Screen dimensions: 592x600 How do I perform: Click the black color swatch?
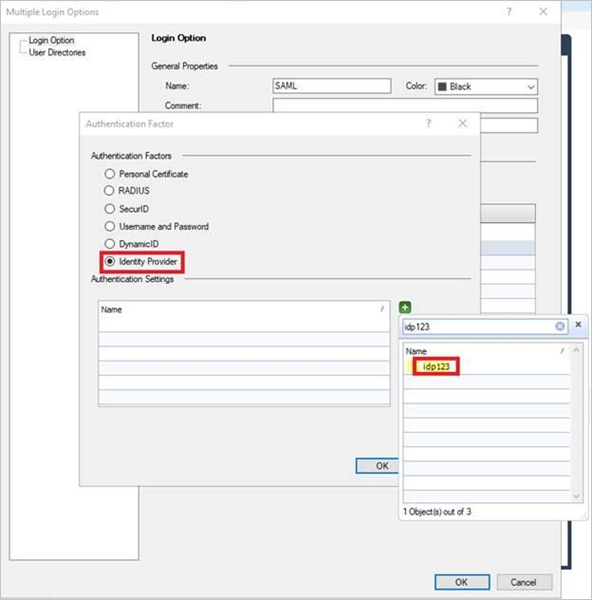(x=442, y=86)
